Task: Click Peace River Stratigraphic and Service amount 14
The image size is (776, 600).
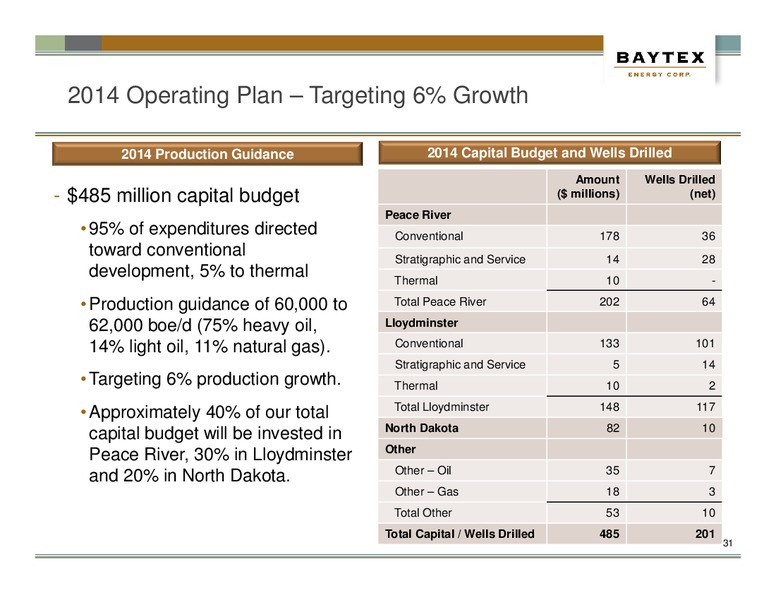Action: click(x=613, y=259)
